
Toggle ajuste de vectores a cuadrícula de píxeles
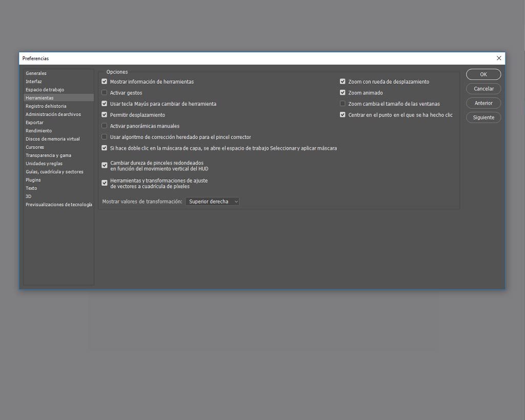[x=104, y=183]
